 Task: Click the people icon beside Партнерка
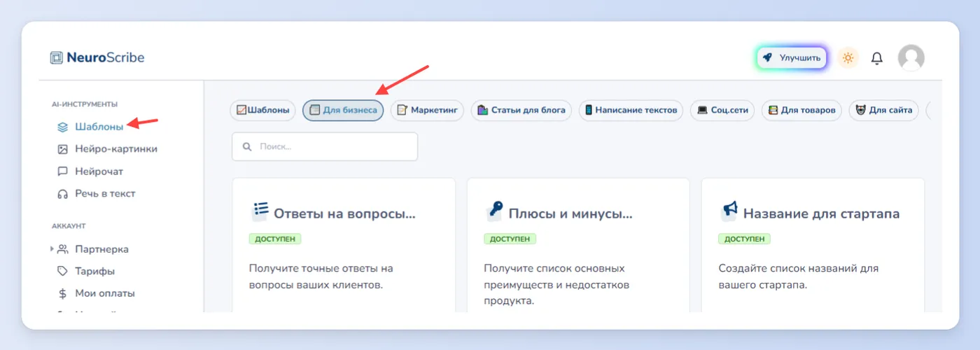(x=62, y=249)
